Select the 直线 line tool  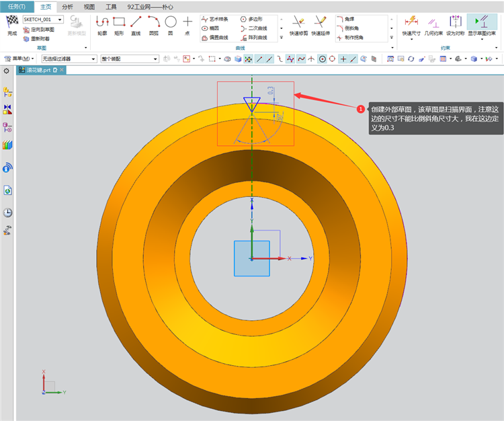[136, 26]
